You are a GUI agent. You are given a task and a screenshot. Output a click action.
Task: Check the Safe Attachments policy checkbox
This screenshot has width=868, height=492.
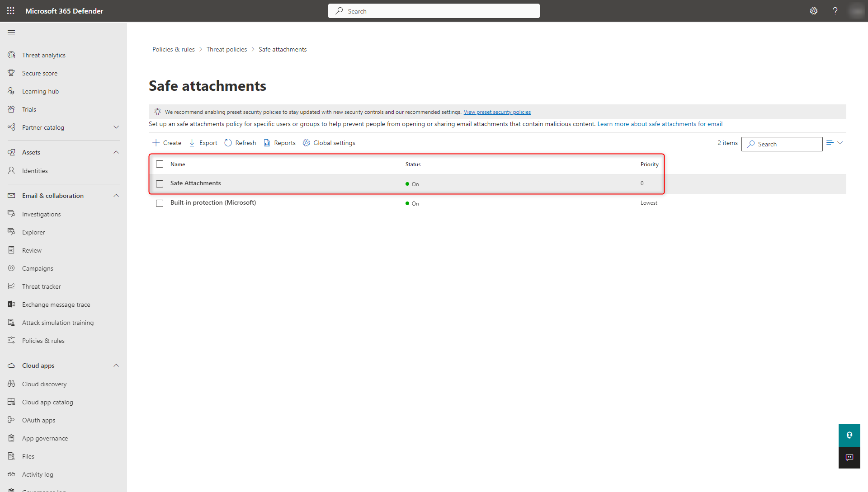[x=160, y=183]
